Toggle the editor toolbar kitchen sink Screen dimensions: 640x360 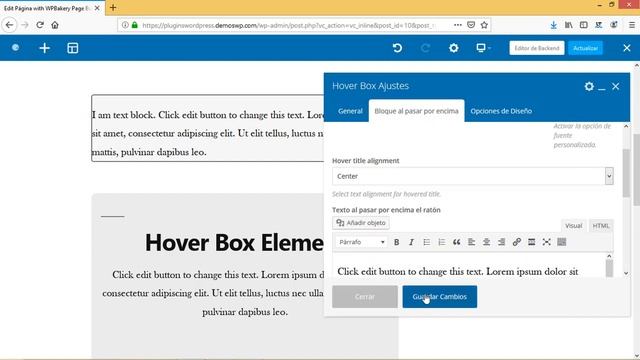[562, 242]
